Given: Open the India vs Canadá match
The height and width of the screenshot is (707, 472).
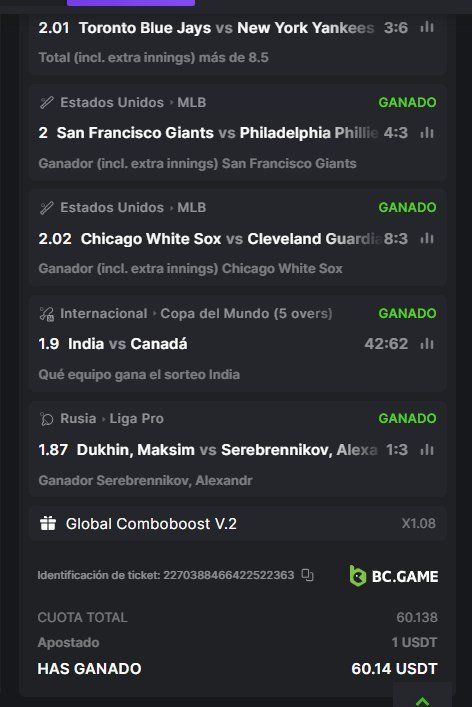Looking at the screenshot, I should (x=128, y=344).
